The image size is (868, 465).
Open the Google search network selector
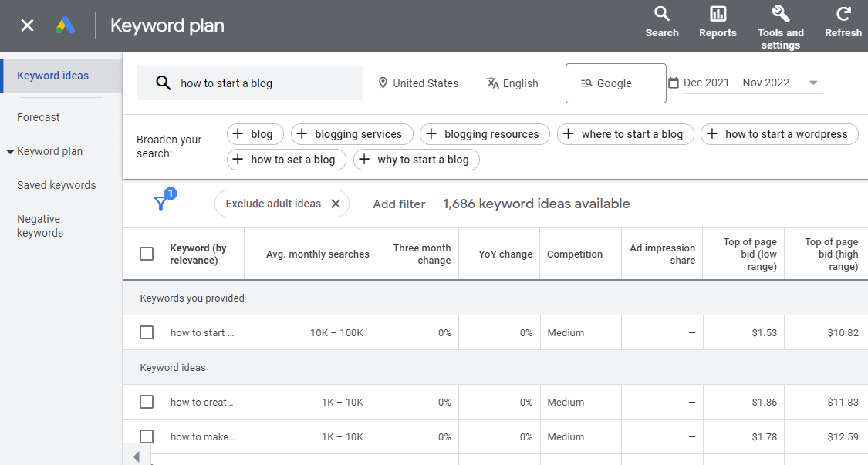click(615, 83)
